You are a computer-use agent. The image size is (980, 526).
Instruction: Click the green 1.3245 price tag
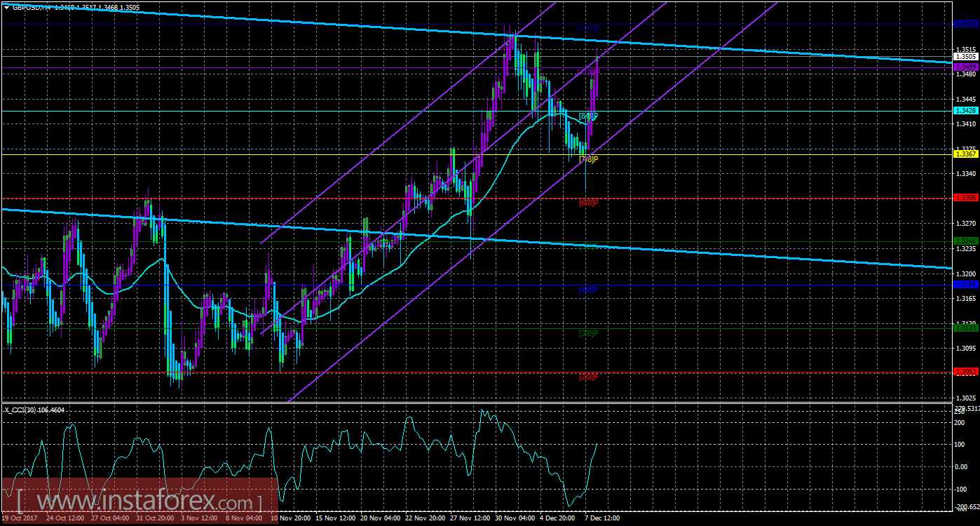(966, 241)
